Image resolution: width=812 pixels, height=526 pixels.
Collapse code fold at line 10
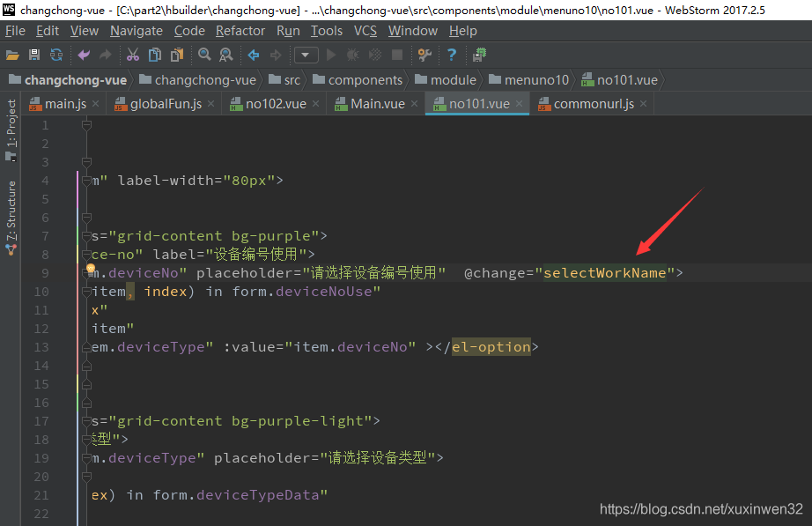86,292
